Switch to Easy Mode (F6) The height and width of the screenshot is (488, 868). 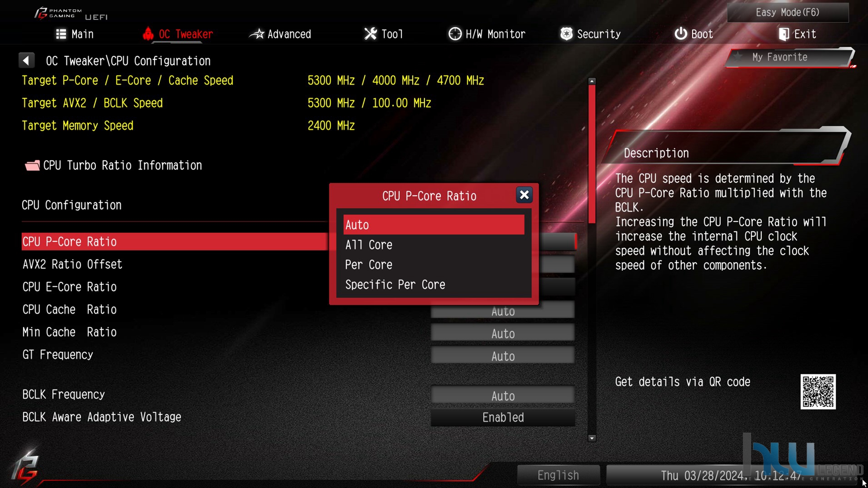788,12
